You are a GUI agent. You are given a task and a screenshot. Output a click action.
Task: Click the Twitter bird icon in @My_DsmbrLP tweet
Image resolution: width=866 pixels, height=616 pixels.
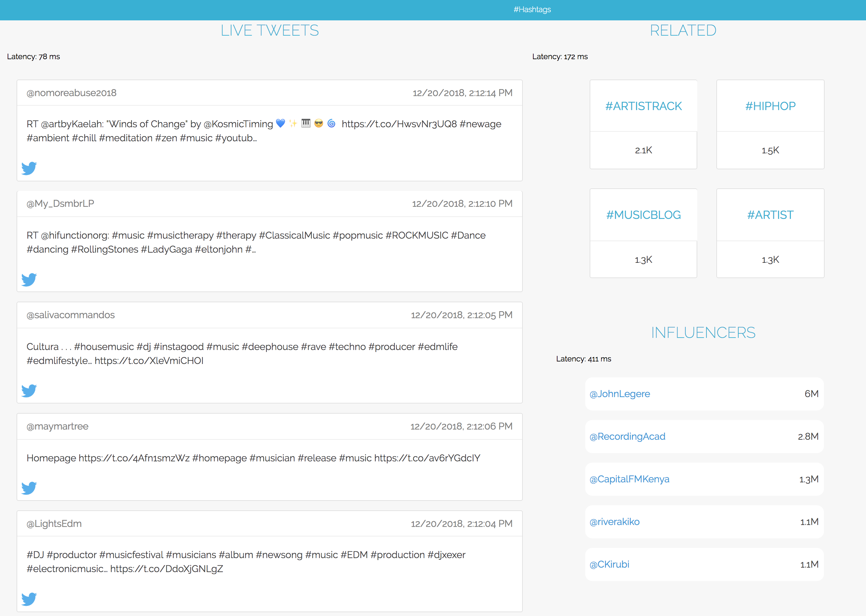click(29, 280)
